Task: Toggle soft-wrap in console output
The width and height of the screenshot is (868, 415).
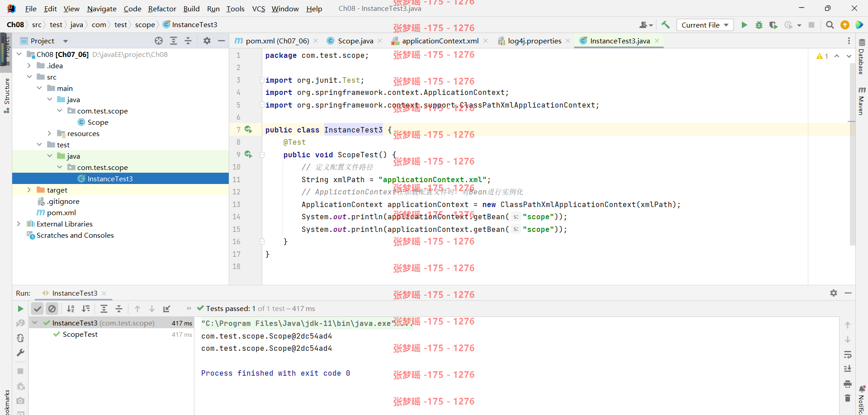Action: click(x=848, y=354)
